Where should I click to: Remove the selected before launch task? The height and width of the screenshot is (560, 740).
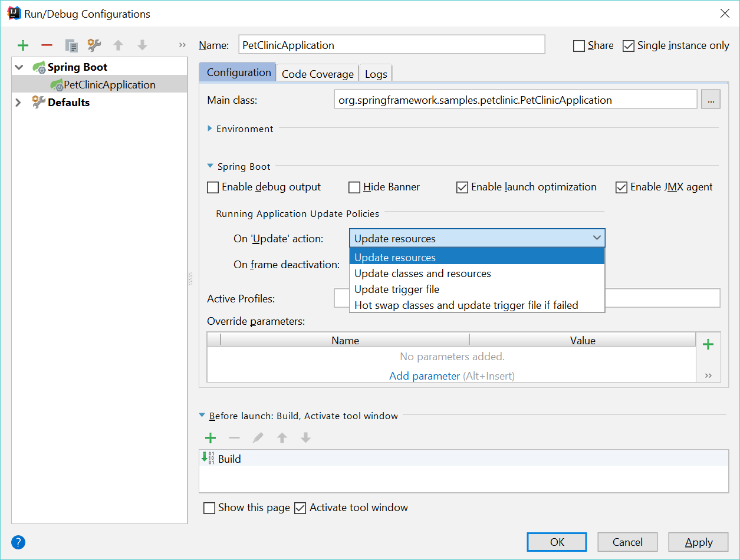(234, 438)
